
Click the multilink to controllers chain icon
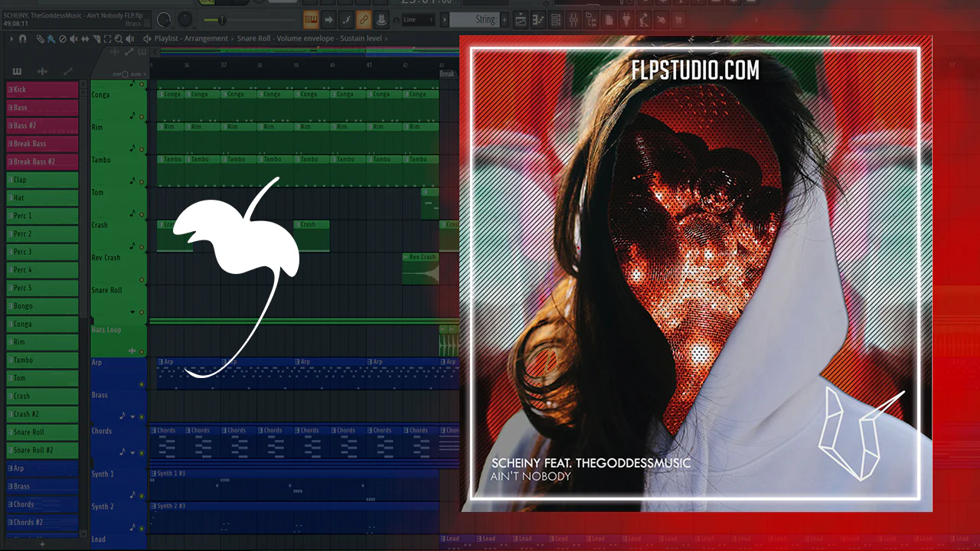click(364, 20)
